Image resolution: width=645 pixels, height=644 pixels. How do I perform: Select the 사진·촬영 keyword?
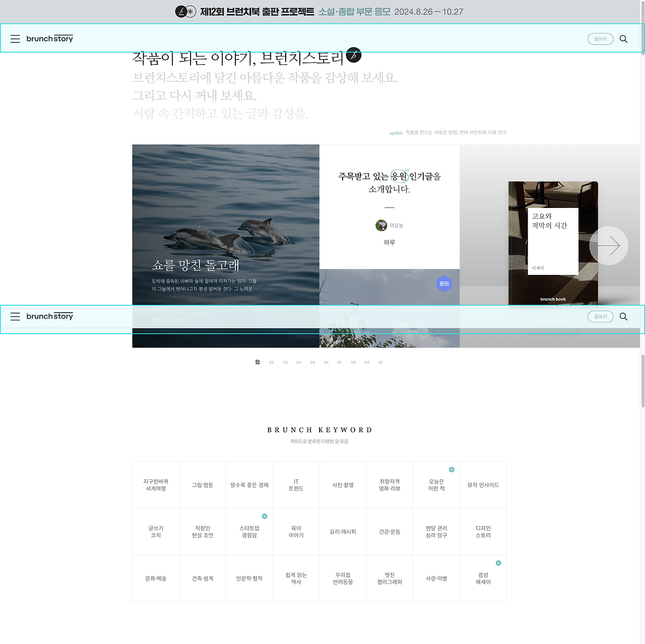(343, 485)
